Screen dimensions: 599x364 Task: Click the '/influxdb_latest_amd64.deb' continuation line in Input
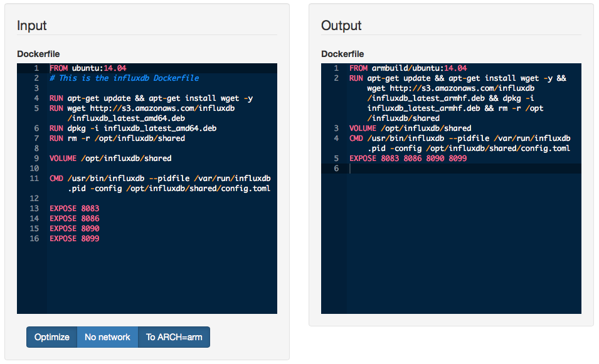(x=127, y=118)
